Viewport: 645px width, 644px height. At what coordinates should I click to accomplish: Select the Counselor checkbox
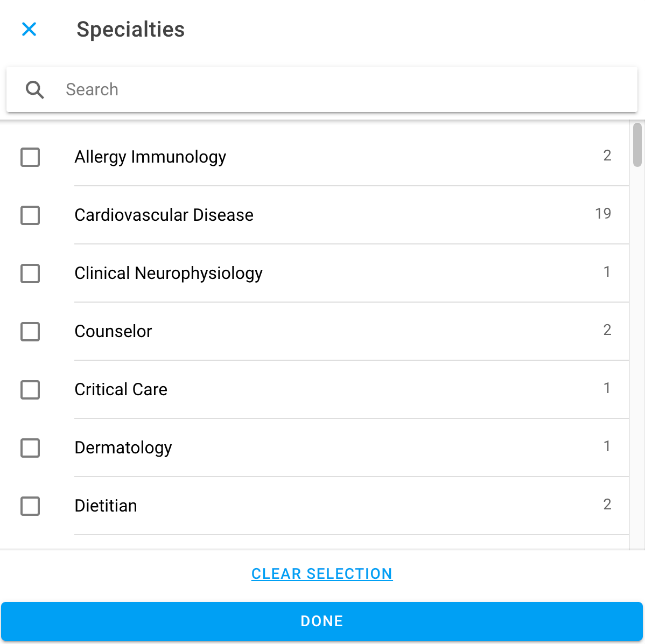click(30, 332)
